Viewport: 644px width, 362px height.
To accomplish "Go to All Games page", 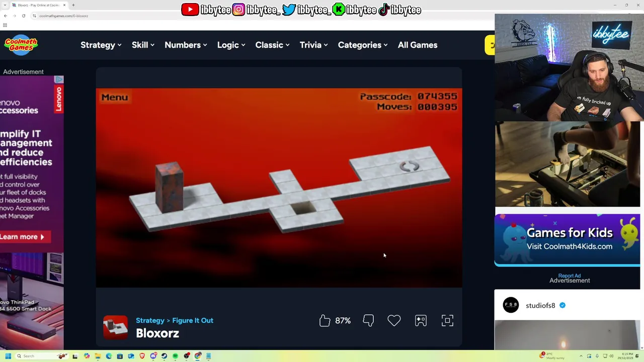I will pyautogui.click(x=418, y=45).
